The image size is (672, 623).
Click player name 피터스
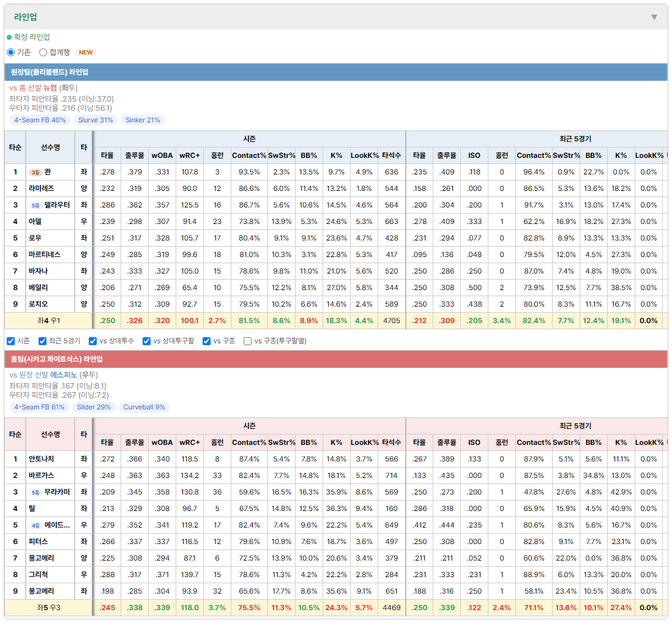coord(38,542)
